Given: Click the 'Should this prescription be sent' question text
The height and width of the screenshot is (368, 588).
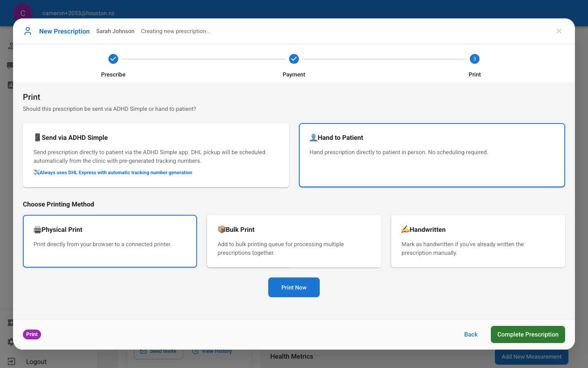Looking at the screenshot, I should pyautogui.click(x=109, y=109).
